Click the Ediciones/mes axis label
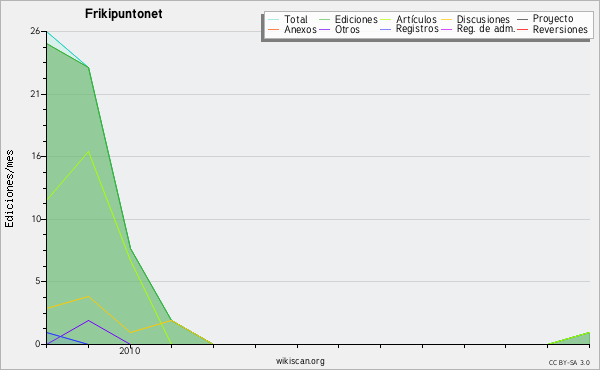Viewport: 600px width, 370px height. coord(9,189)
